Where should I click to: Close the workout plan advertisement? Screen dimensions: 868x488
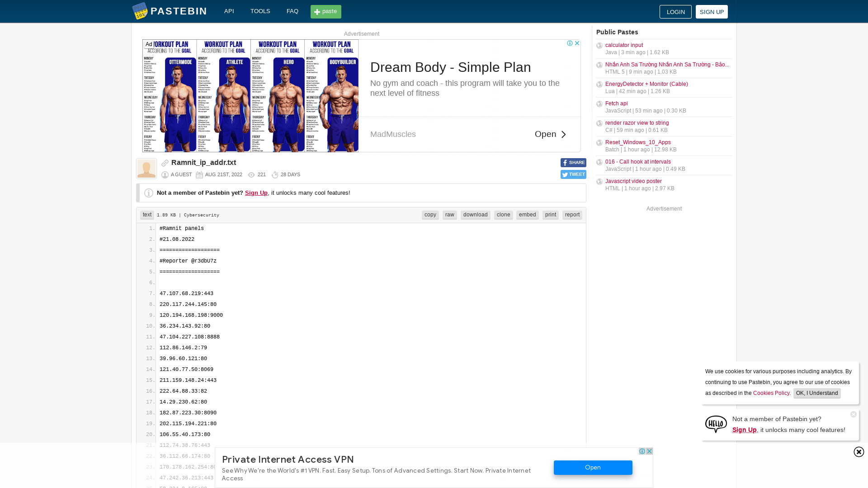(577, 43)
